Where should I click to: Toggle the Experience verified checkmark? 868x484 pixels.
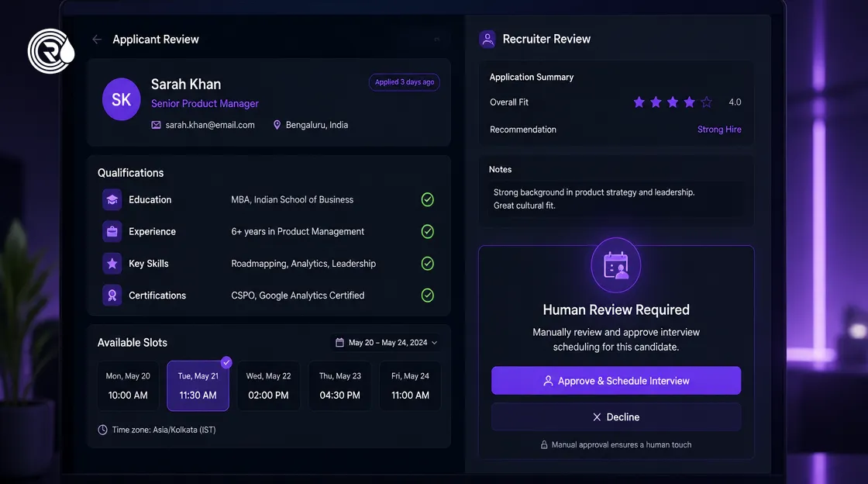427,231
